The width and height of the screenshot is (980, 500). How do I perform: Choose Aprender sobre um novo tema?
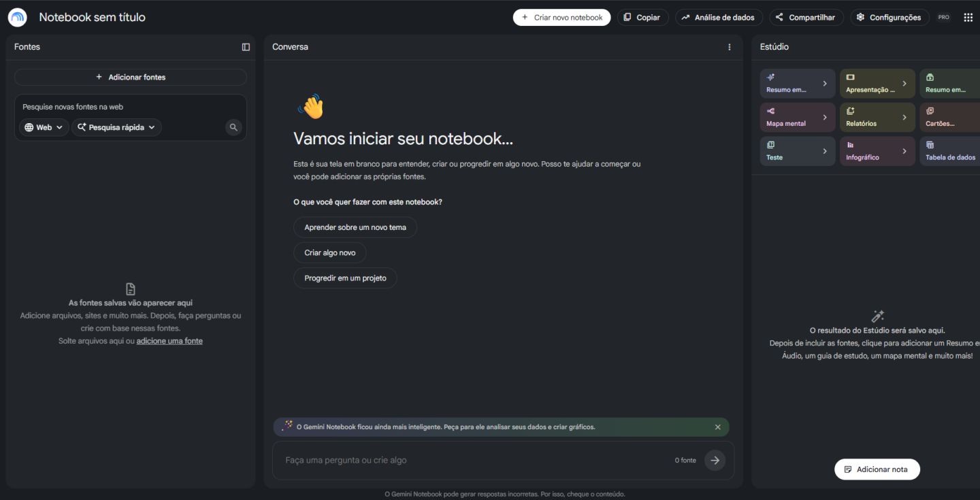(x=355, y=227)
